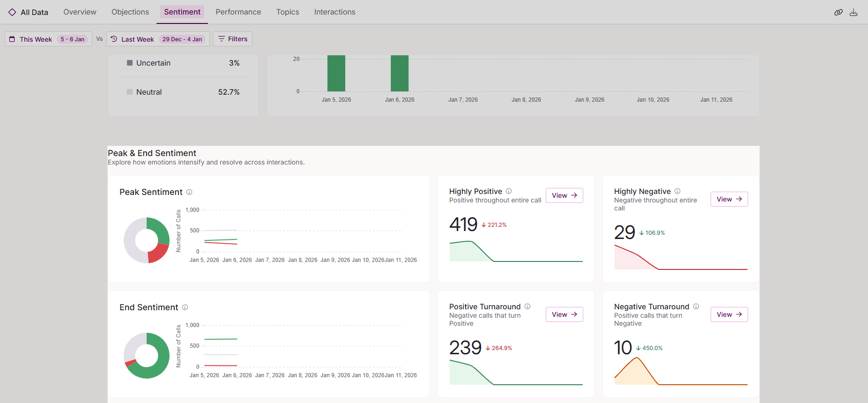868x403 pixels.
Task: Click the info icon beside Peak Sentiment
Action: (x=189, y=192)
